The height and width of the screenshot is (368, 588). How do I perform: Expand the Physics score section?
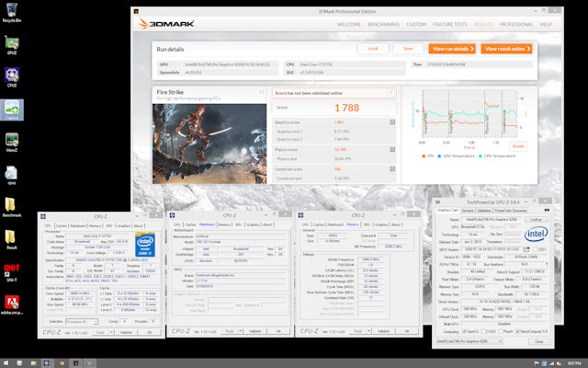392,149
